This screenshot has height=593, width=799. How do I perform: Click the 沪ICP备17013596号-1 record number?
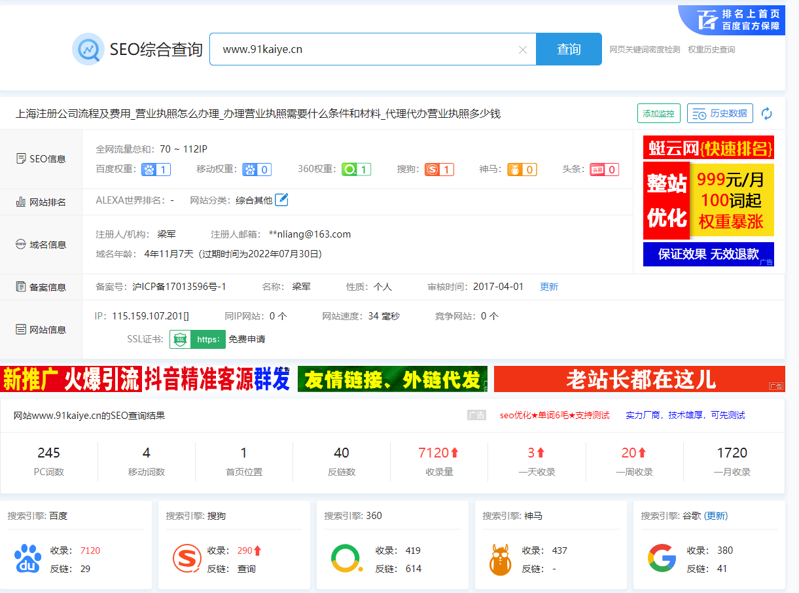(179, 286)
